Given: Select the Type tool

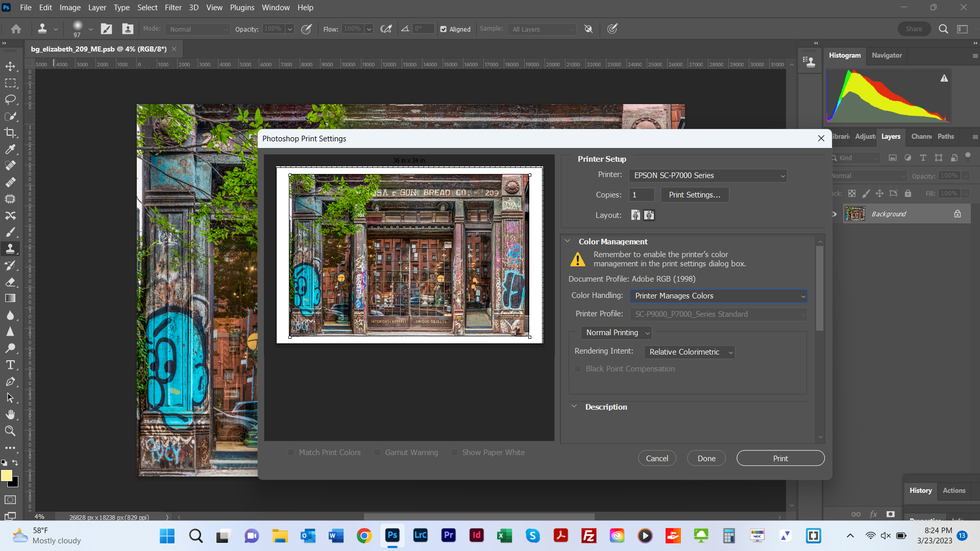Looking at the screenshot, I should 10,366.
